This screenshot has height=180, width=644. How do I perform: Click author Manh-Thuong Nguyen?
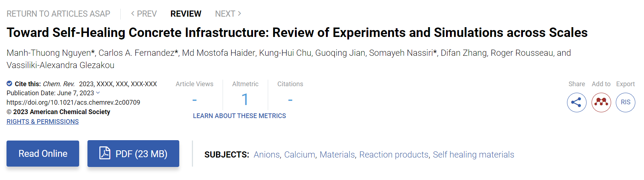click(49, 53)
